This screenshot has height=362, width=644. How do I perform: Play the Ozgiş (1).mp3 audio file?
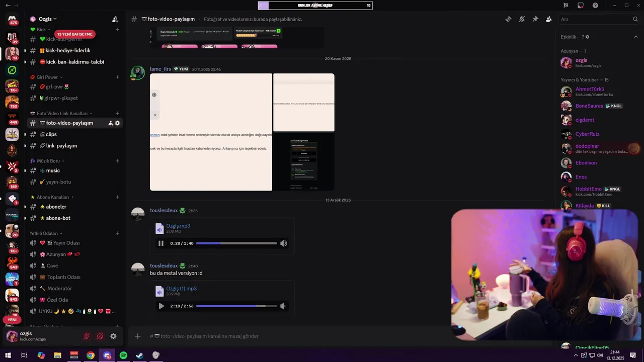(161, 306)
